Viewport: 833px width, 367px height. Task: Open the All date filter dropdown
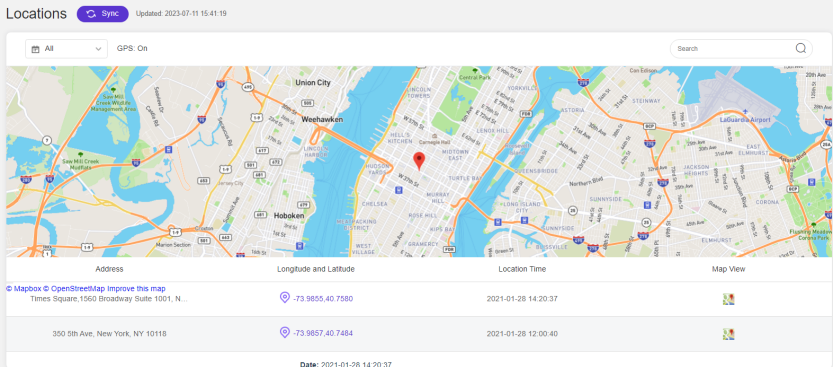coord(66,48)
